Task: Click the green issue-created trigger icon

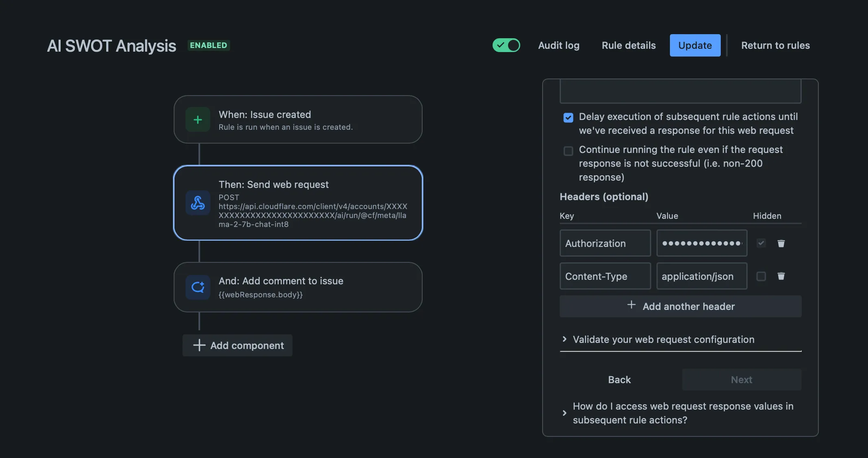Action: [x=198, y=119]
